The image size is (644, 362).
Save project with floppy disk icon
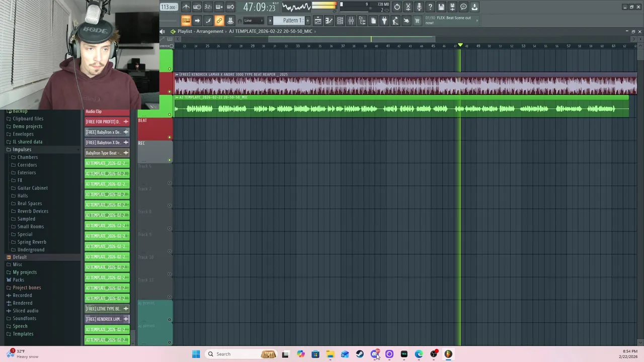coord(441,7)
